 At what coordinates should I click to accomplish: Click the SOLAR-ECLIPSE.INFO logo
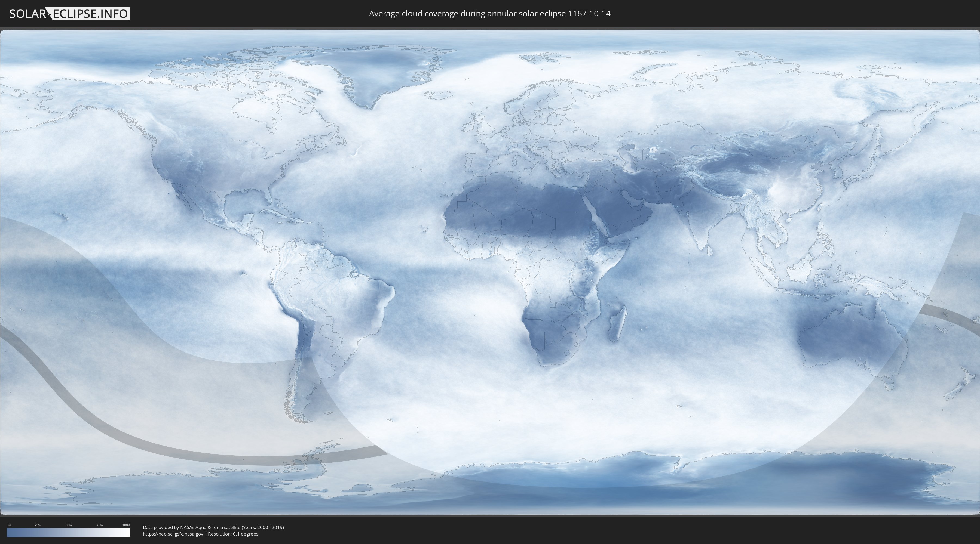(70, 14)
